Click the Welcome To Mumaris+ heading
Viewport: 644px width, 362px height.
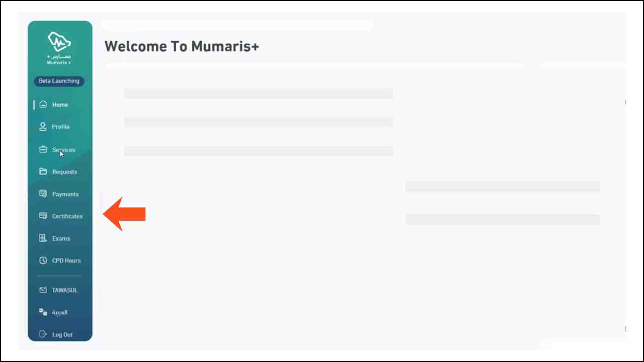[x=182, y=46]
